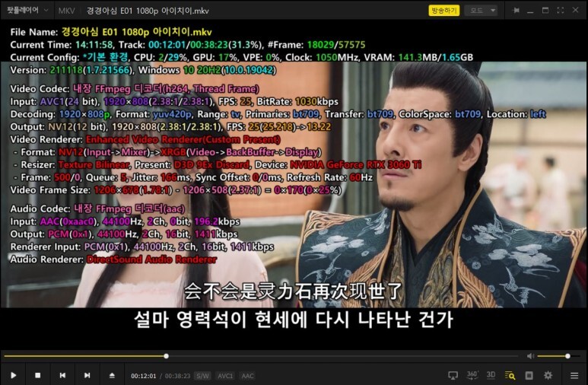The height and width of the screenshot is (385, 588).
Task: Open the chapter and bookmark panel icon
Action: click(529, 375)
